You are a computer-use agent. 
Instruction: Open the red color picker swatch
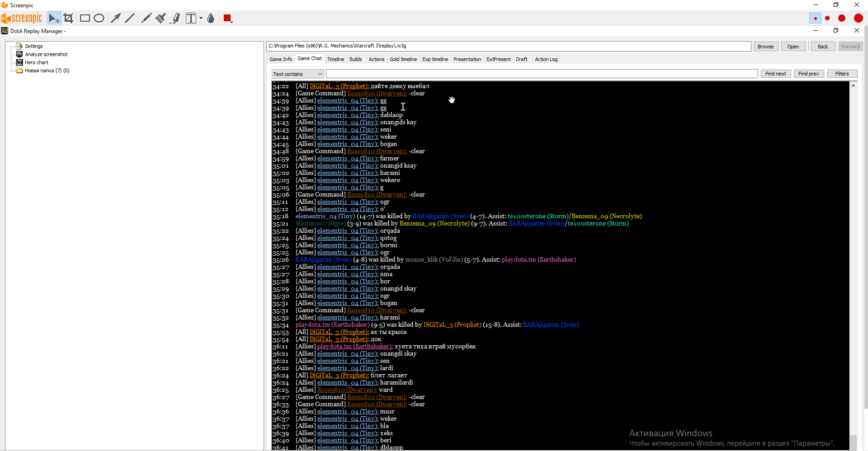pos(227,18)
